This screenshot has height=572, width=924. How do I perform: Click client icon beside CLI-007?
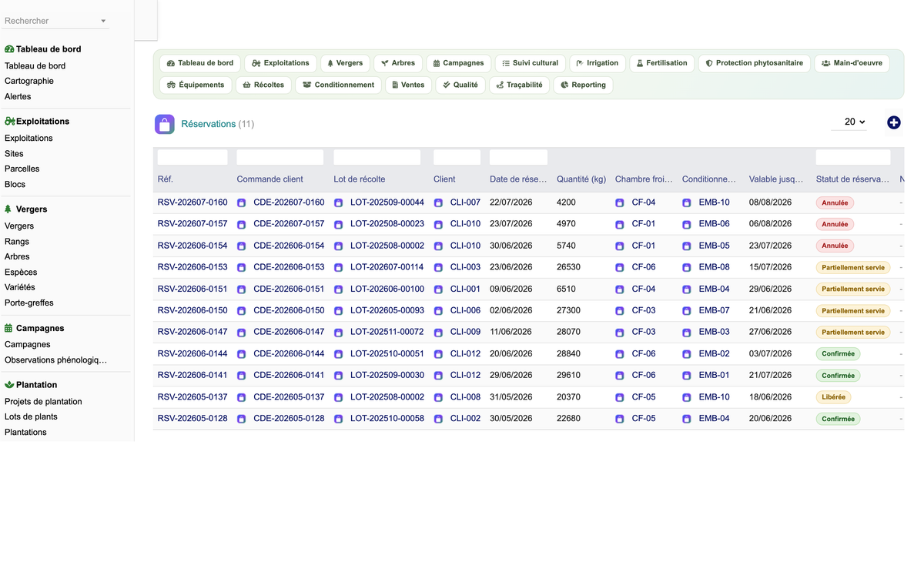point(438,203)
